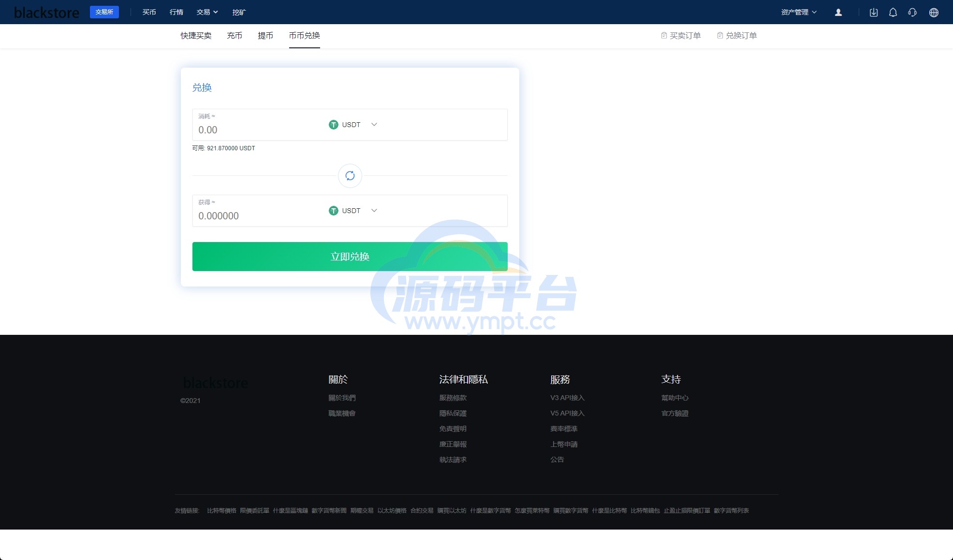Click the 交易所 badge
Viewport: 953px width, 560px height.
pos(104,12)
